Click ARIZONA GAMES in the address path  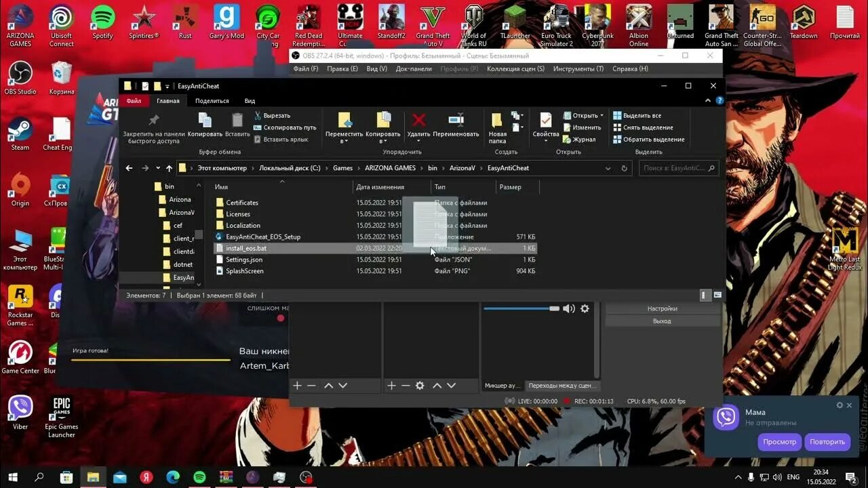(390, 168)
